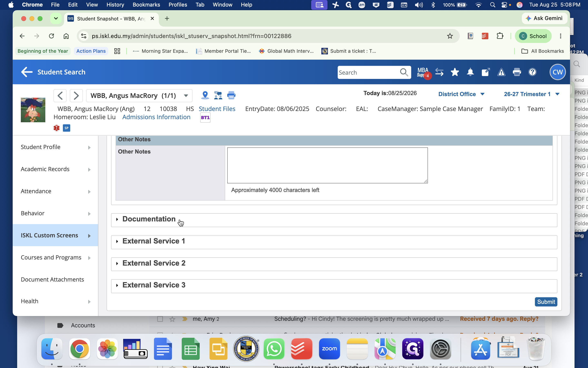
Task: Go to the previous student with the left arrow
Action: [60, 96]
